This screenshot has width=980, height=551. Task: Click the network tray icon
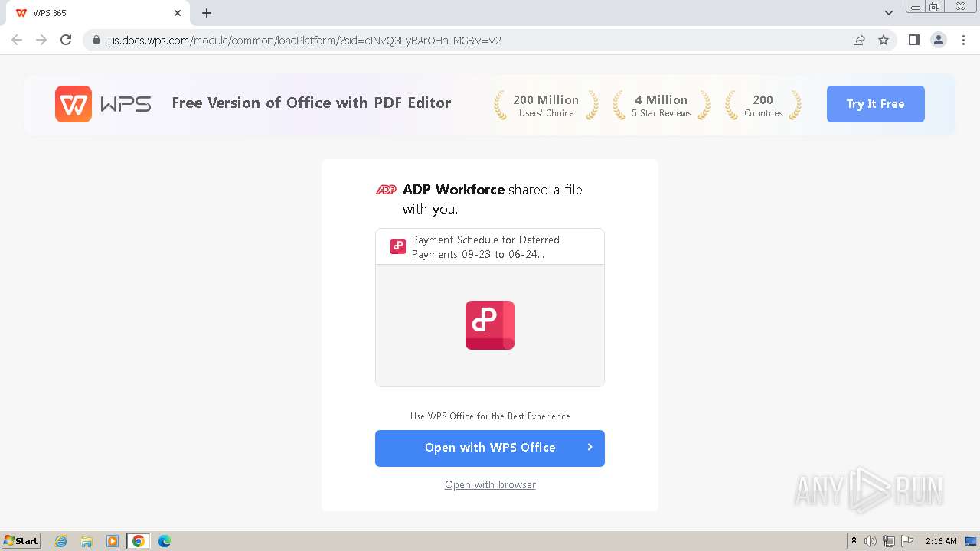(x=889, y=541)
